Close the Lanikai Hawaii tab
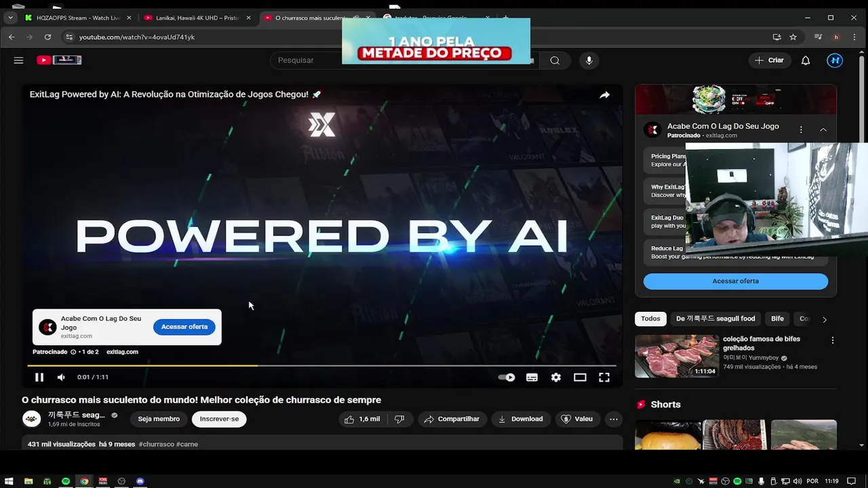This screenshot has width=868, height=488. pos(248,18)
